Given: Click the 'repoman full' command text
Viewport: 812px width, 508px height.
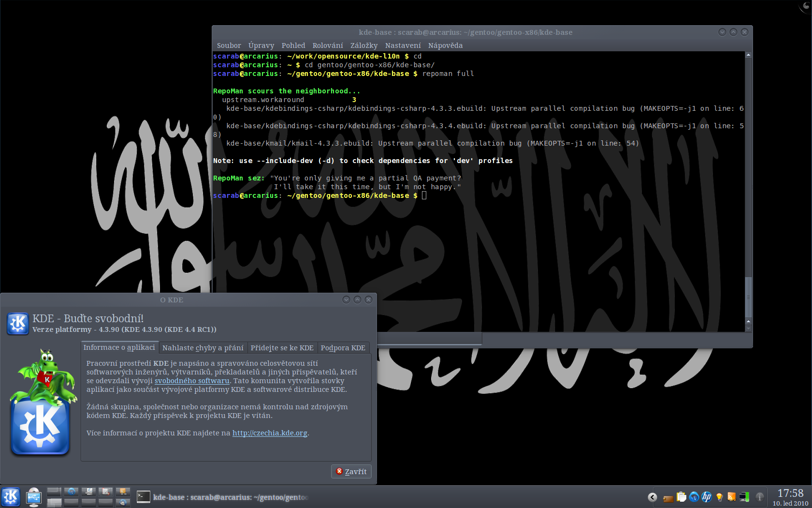Looking at the screenshot, I should point(448,74).
